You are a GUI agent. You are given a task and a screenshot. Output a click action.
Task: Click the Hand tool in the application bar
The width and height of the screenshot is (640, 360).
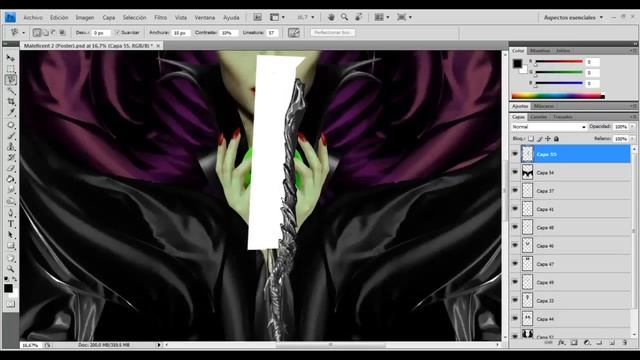[331, 17]
